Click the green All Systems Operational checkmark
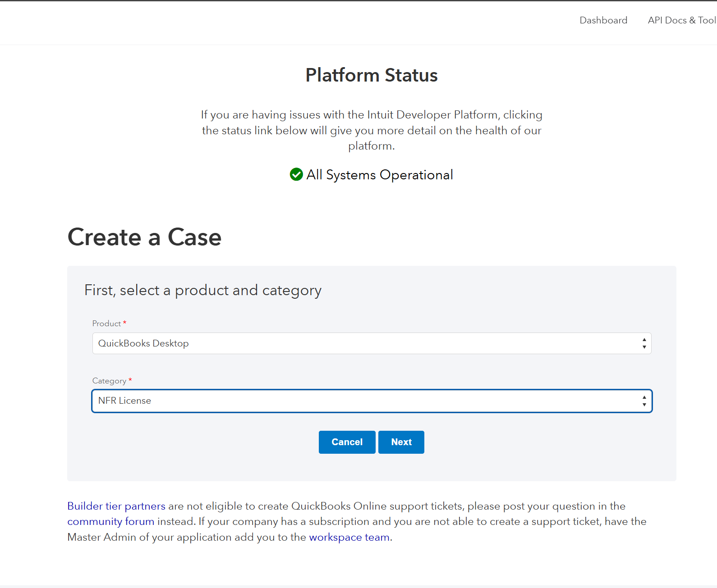This screenshot has height=588, width=717. tap(296, 174)
